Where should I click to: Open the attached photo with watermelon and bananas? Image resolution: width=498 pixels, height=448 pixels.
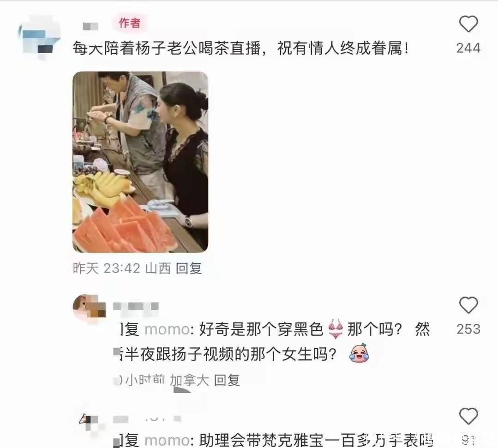pyautogui.click(x=140, y=162)
